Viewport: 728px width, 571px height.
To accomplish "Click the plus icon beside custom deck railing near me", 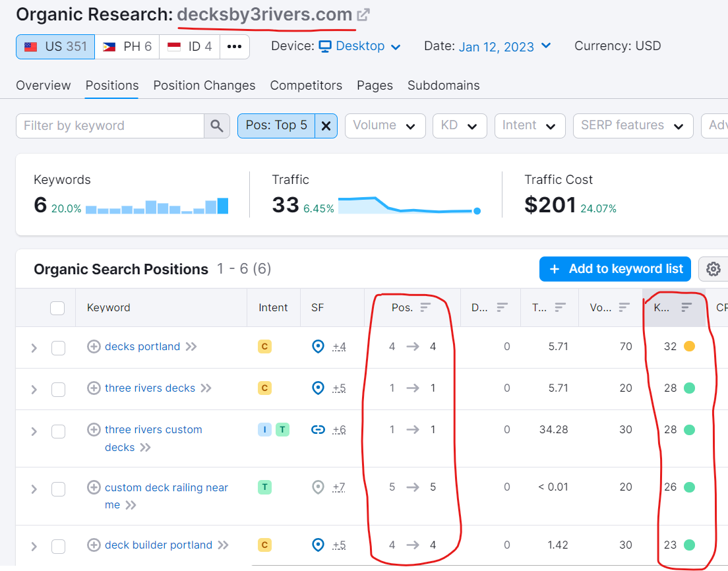I will [93, 487].
